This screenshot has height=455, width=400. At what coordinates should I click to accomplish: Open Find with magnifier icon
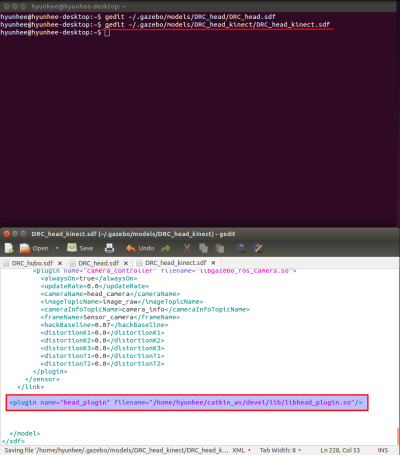(241, 248)
